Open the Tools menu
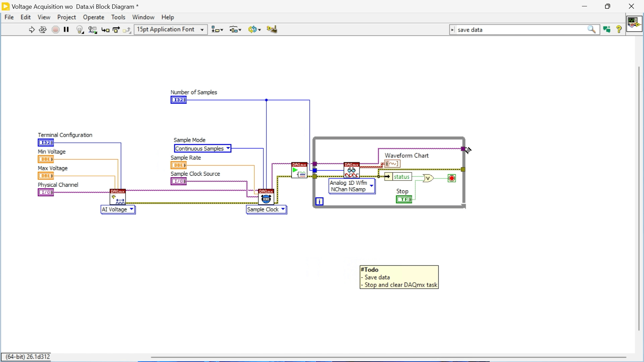This screenshot has width=644, height=362. click(x=118, y=17)
